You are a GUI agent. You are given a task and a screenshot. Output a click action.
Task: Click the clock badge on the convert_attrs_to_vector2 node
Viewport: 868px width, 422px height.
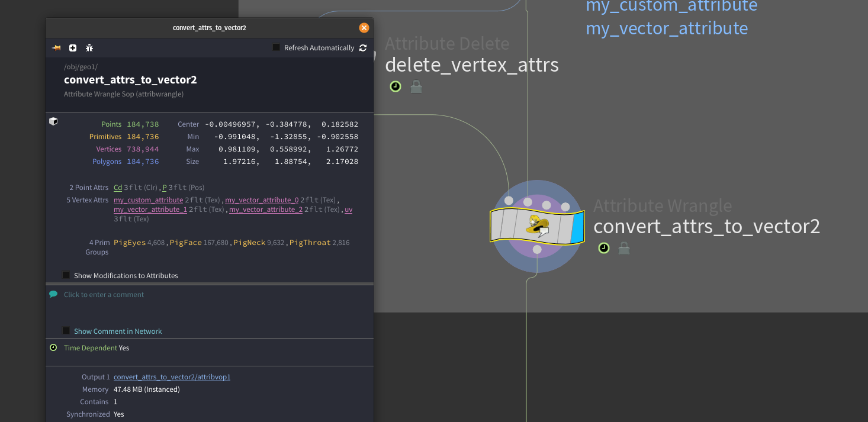603,248
